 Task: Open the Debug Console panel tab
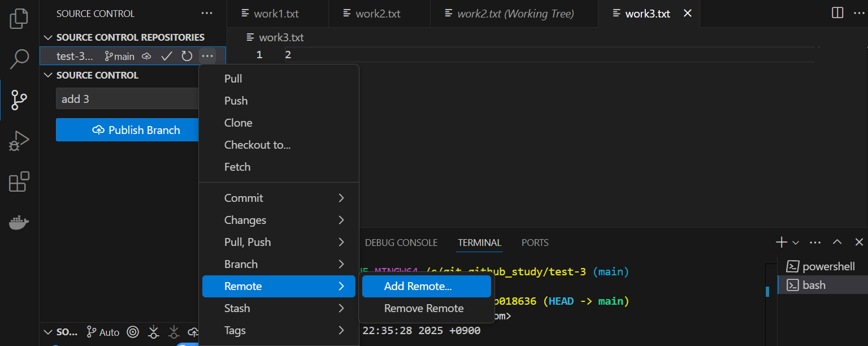click(401, 243)
